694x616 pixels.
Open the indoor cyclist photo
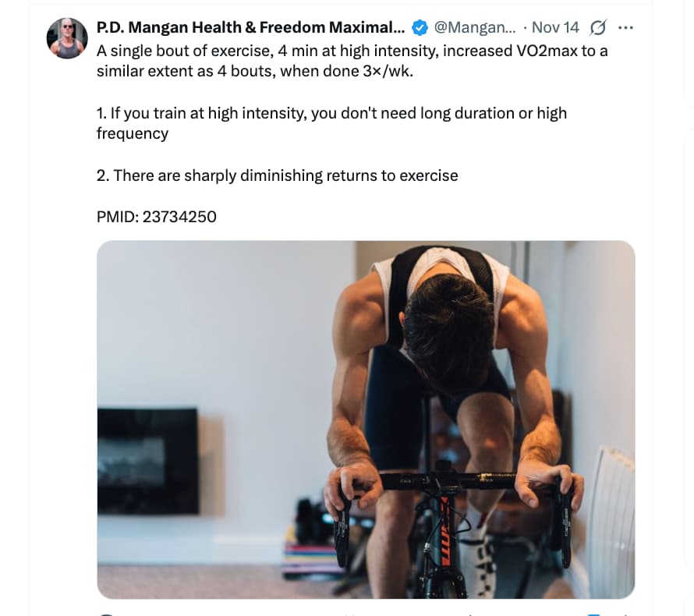[234, 327]
